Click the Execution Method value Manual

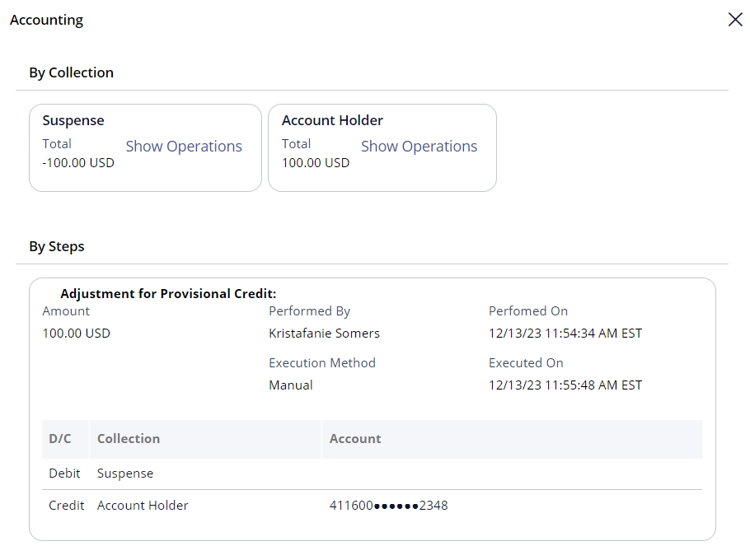pos(291,385)
